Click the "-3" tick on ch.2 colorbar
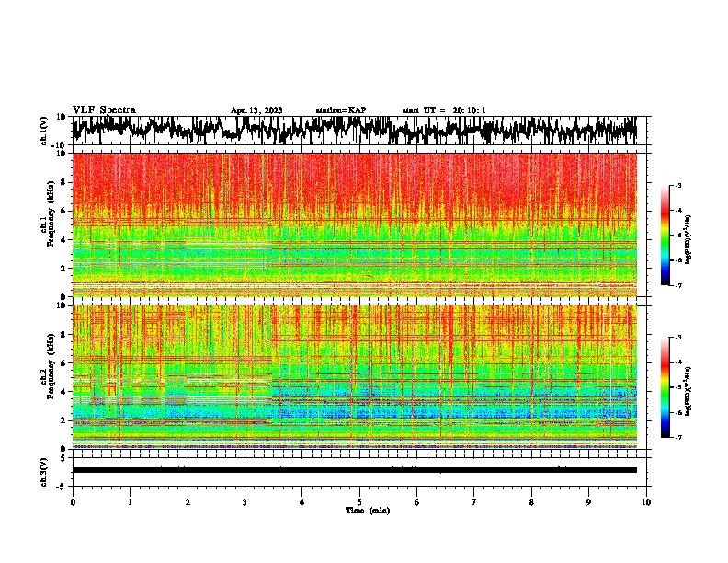The width and height of the screenshot is (728, 563). [x=677, y=338]
